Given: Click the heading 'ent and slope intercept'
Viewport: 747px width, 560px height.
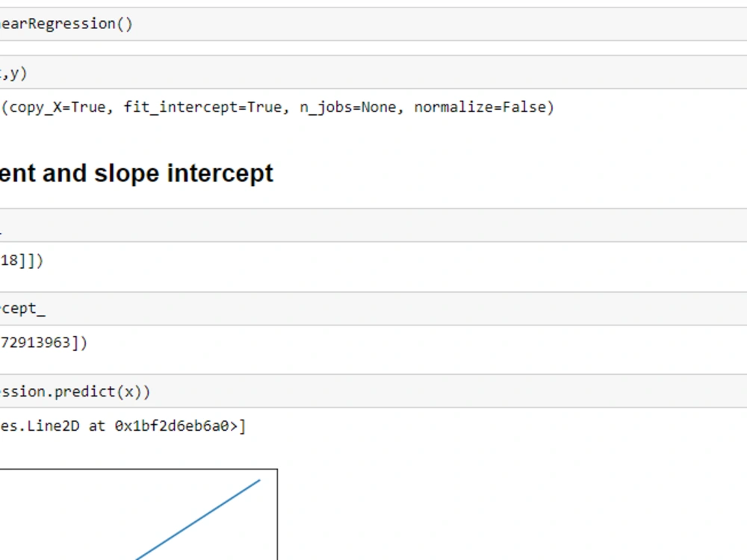Looking at the screenshot, I should 137,173.
